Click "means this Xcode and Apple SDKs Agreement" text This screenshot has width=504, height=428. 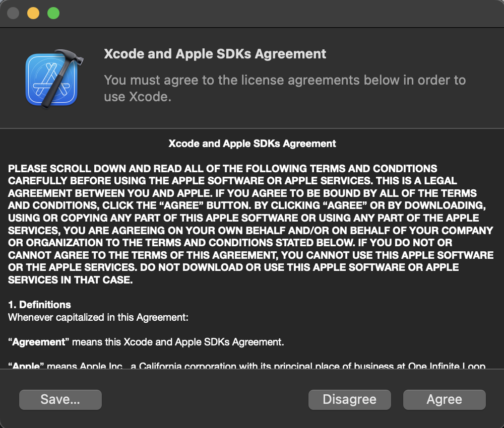178,342
